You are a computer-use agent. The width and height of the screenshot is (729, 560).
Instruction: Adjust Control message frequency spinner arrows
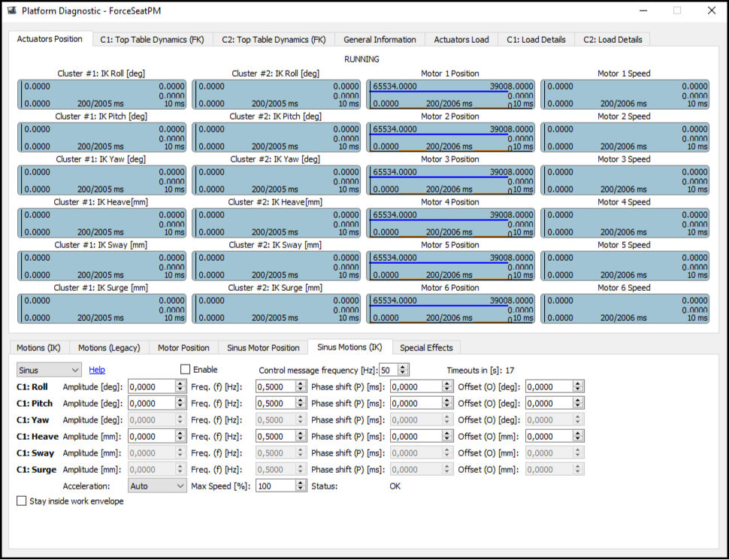(x=404, y=371)
